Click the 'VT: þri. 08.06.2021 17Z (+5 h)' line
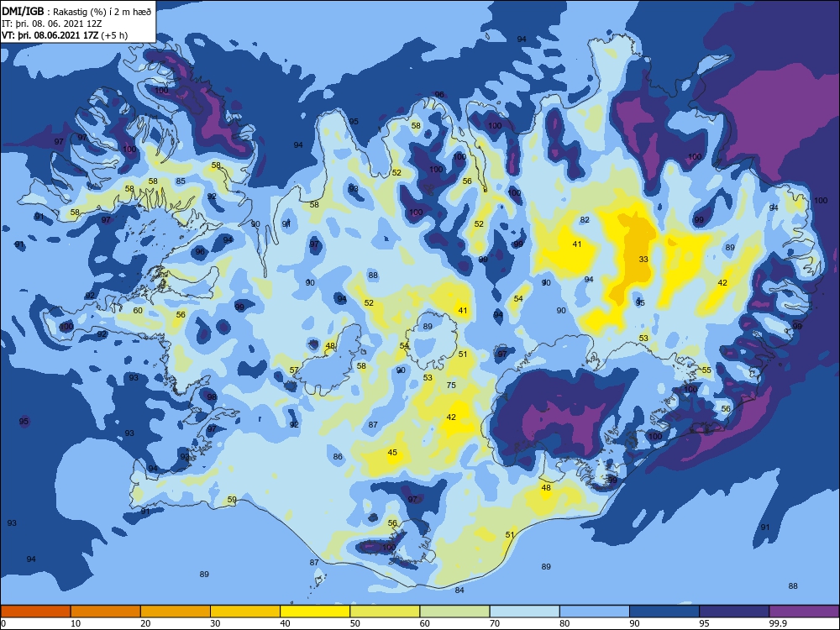 [65, 35]
